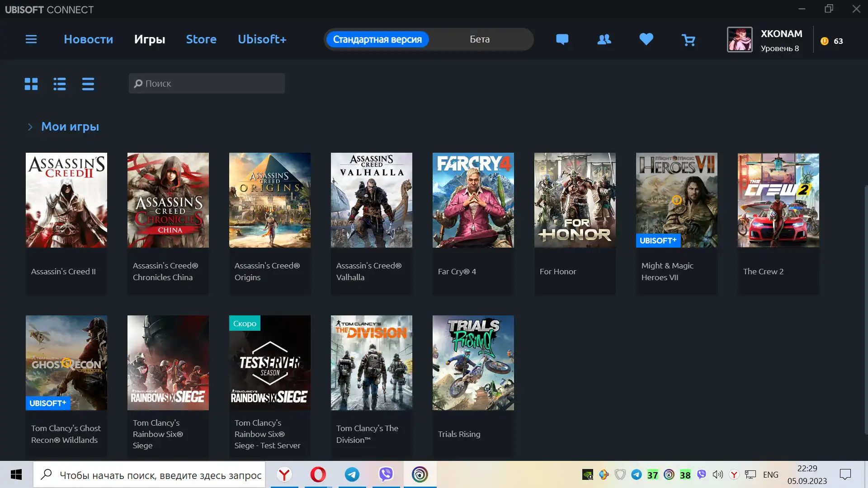Switch to compact list view
The width and height of the screenshot is (868, 488).
(88, 84)
